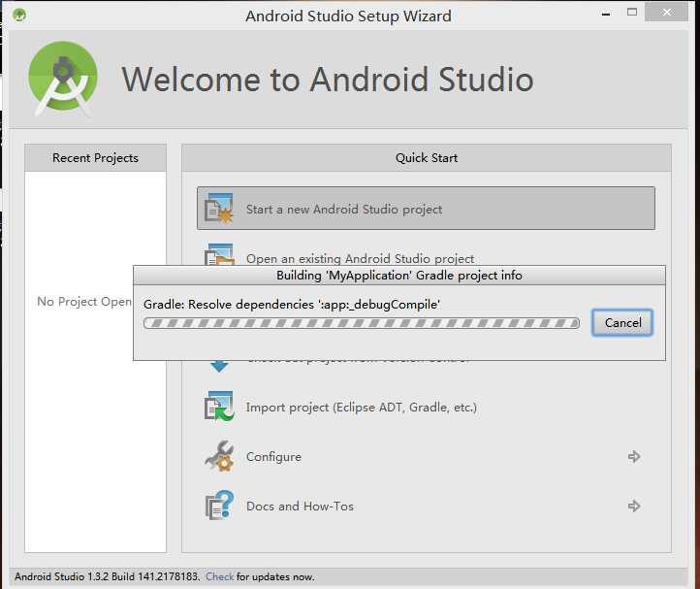Click the Docs and How-Tos question mark icon

(x=219, y=506)
